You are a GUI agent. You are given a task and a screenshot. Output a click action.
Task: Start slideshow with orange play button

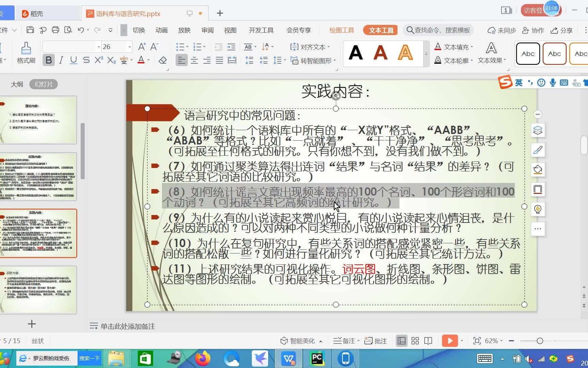tap(450, 341)
